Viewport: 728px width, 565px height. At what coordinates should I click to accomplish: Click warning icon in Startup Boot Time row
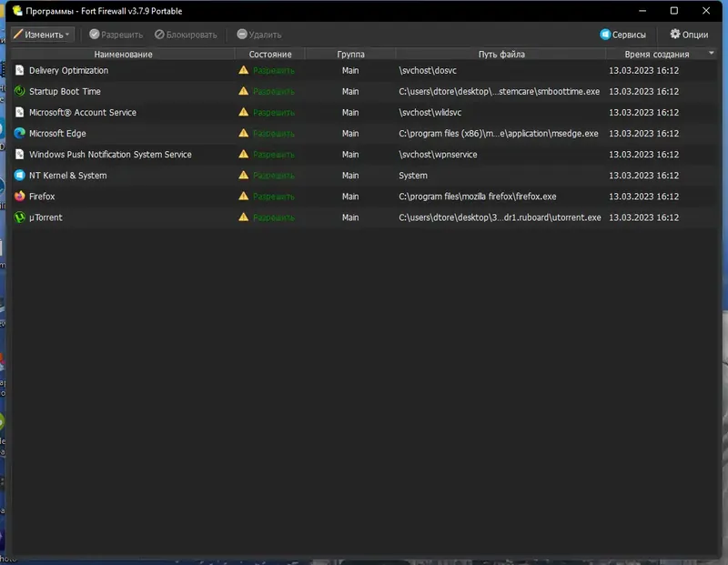pyautogui.click(x=243, y=91)
